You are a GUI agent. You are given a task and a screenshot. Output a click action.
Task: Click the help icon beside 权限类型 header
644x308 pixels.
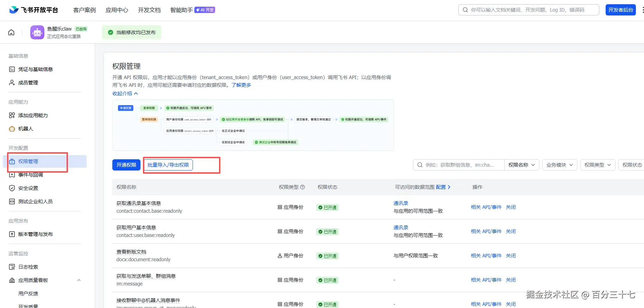[x=302, y=187]
